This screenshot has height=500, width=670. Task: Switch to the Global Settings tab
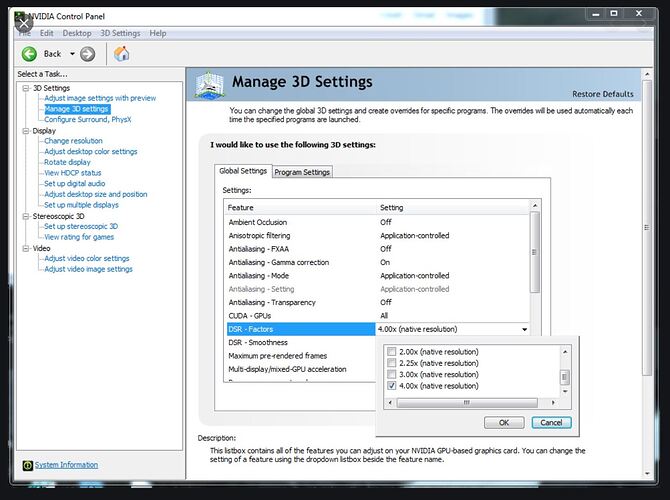tap(243, 171)
